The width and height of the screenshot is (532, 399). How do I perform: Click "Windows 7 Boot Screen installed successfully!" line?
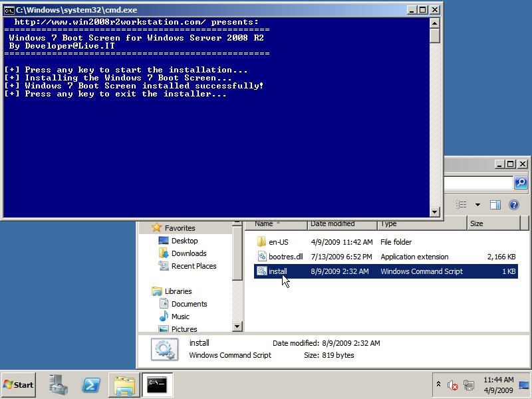click(x=134, y=86)
